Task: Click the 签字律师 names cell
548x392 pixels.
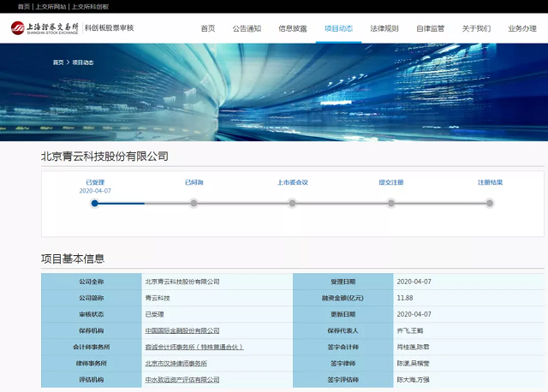Action: point(413,364)
